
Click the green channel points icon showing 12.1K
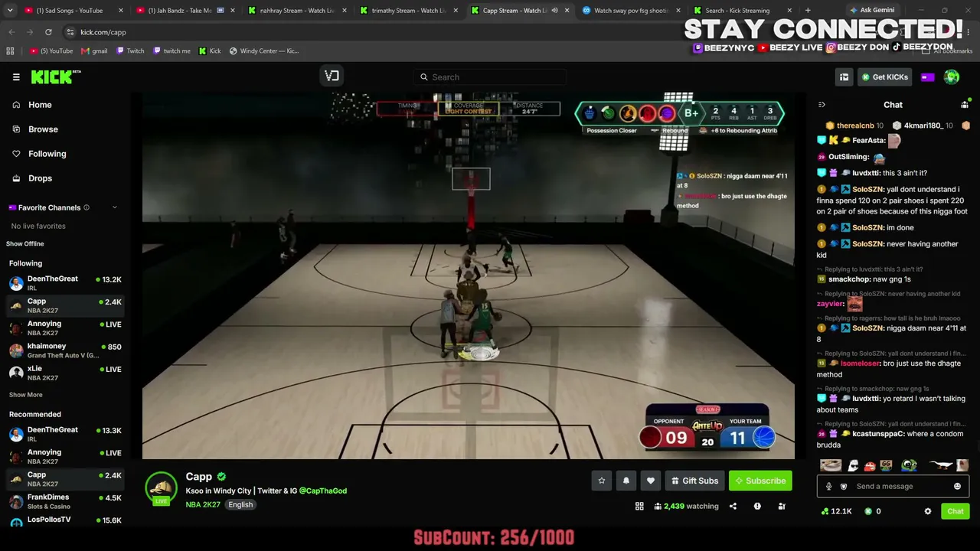pos(825,511)
